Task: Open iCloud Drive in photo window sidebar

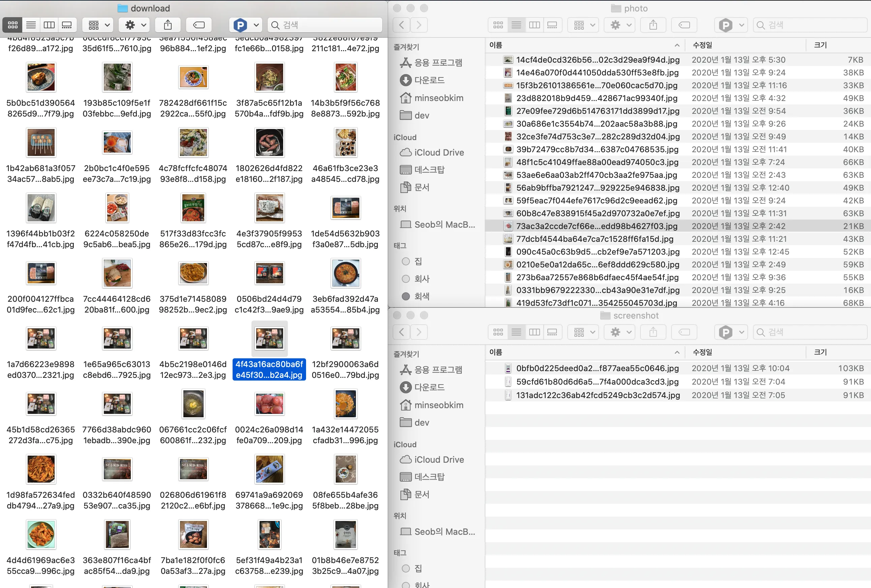Action: (439, 153)
